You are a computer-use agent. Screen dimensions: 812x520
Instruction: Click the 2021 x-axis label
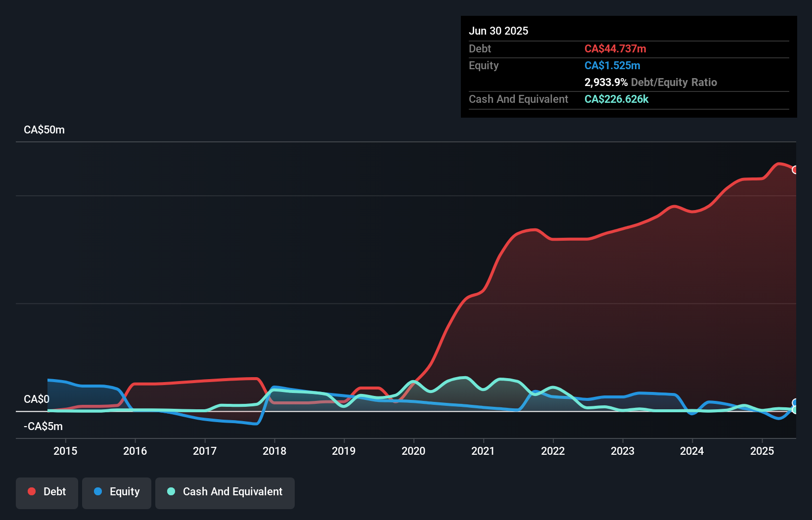click(x=483, y=451)
